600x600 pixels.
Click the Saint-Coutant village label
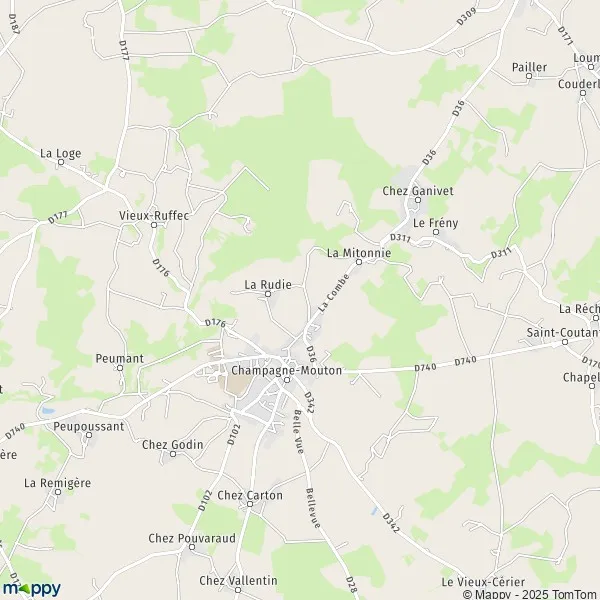pos(563,333)
